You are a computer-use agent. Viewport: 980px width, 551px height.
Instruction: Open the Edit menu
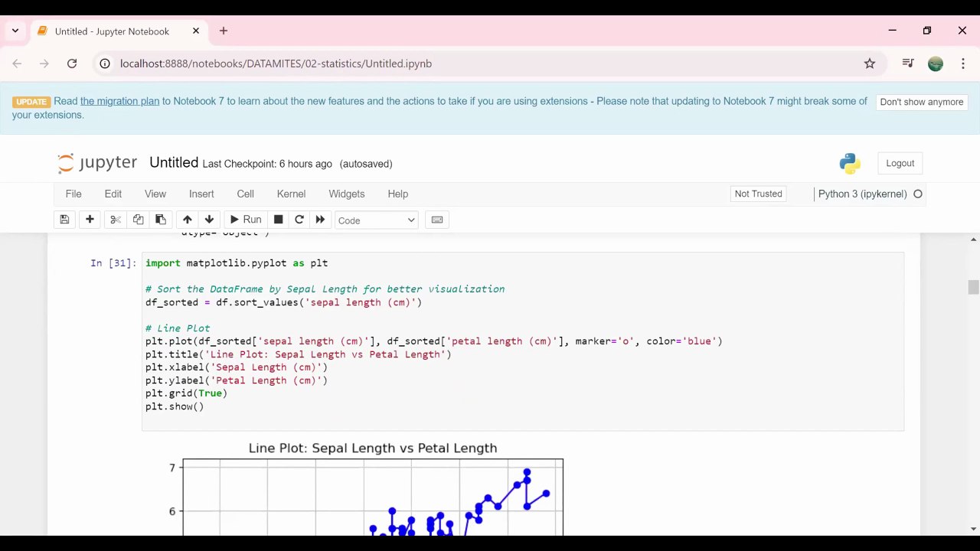[113, 194]
